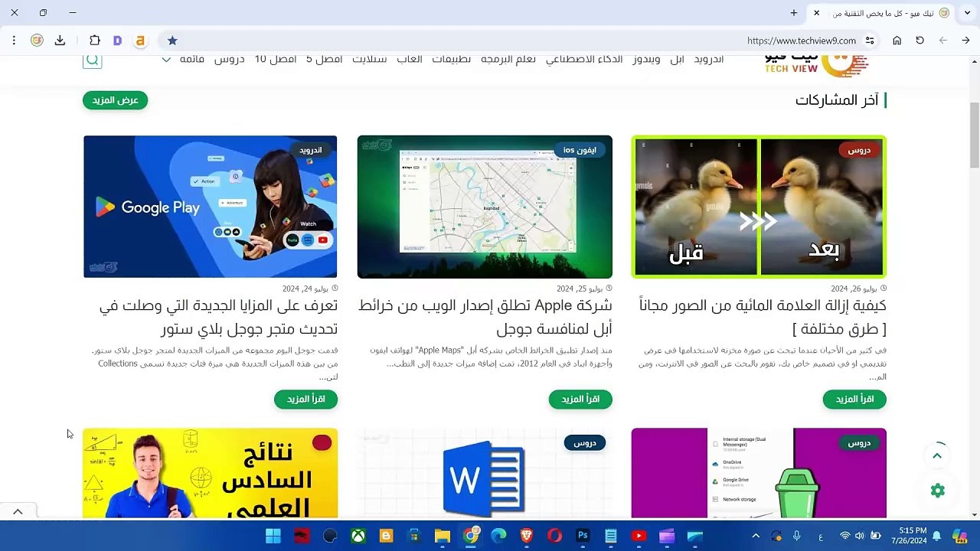980x551 pixels.
Task: Open the Google Play store update title
Action: click(218, 317)
